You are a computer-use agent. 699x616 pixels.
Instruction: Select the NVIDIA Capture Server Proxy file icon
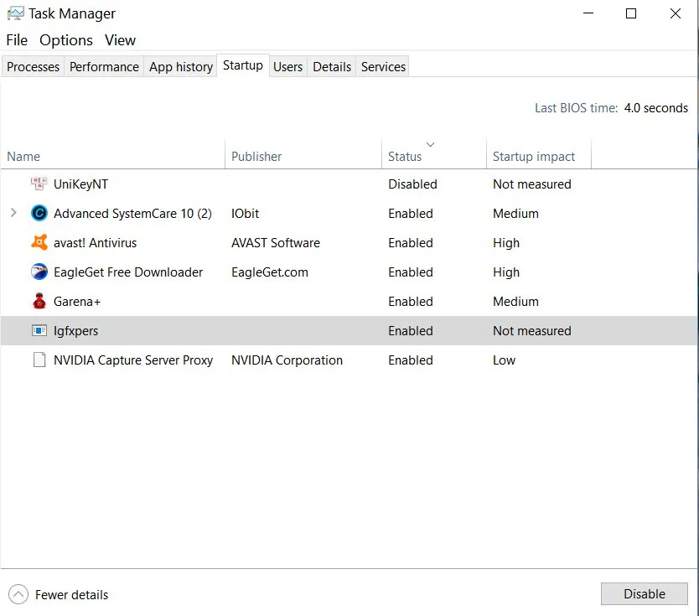tap(39, 360)
